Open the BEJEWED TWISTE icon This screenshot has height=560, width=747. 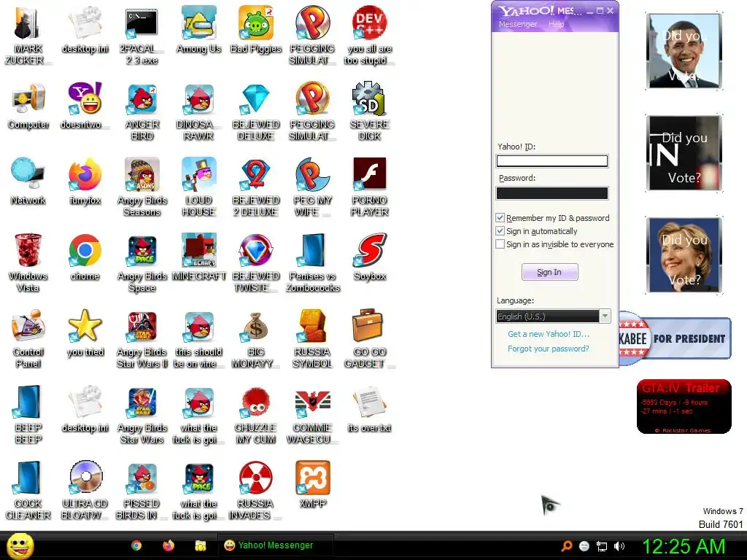[256, 262]
